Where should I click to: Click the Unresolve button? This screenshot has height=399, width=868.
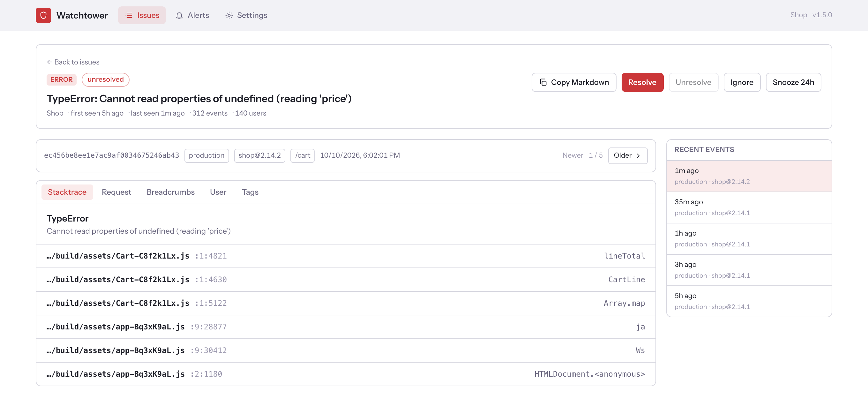pos(693,82)
